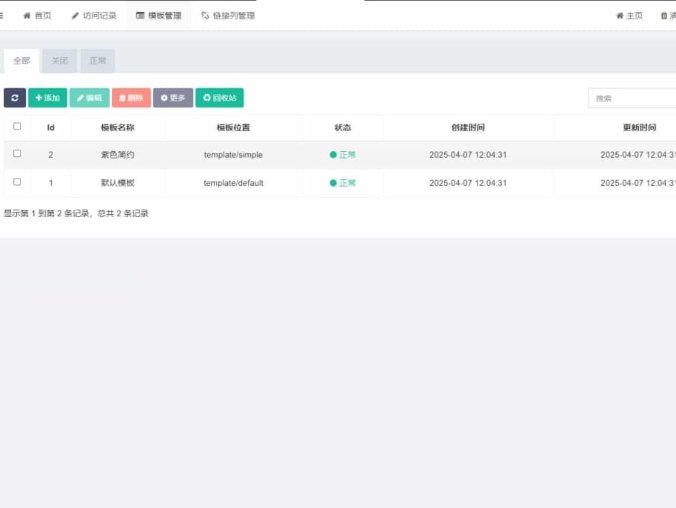Click the red 删除 button
The width and height of the screenshot is (676, 508).
click(131, 98)
